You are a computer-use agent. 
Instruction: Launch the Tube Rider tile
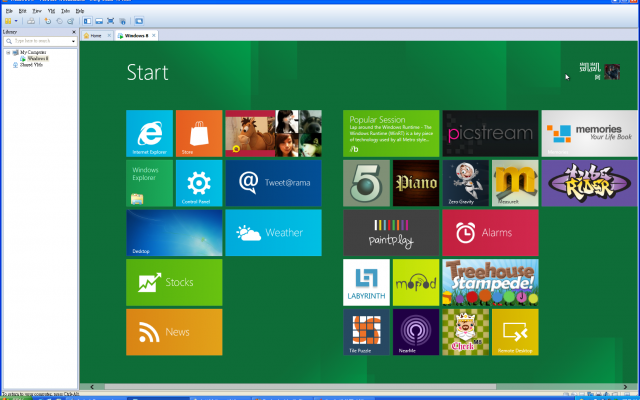590,183
